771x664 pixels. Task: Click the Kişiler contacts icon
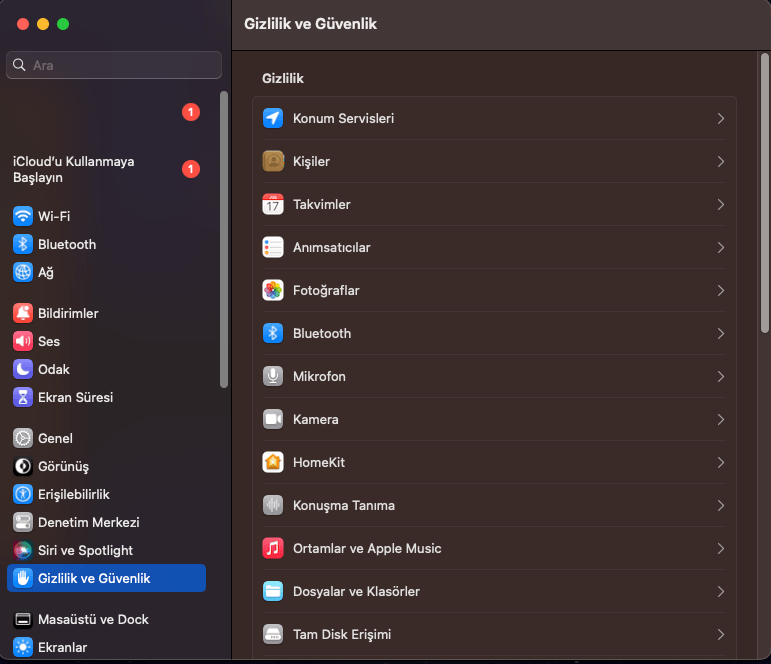click(x=273, y=161)
